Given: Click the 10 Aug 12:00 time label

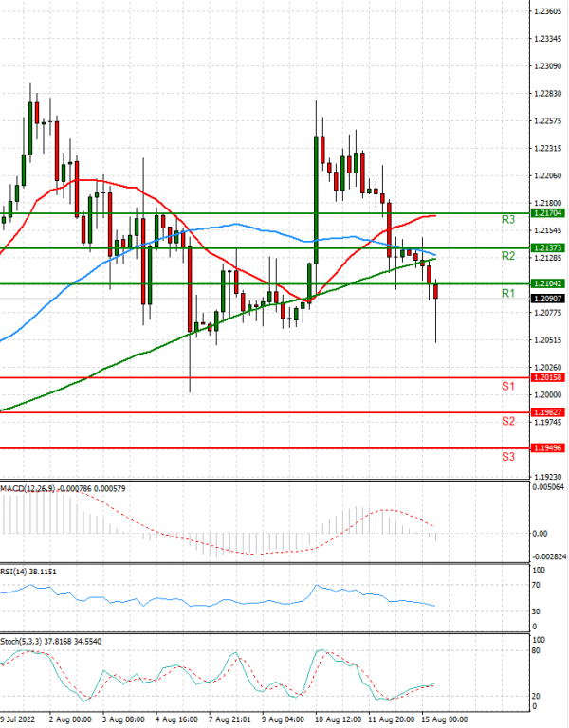Looking at the screenshot, I should (x=339, y=719).
